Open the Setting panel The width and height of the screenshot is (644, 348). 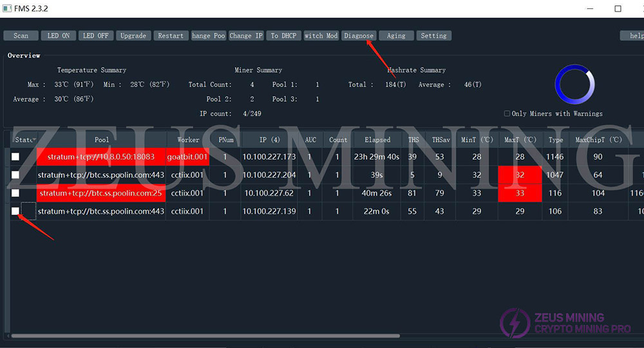[x=433, y=35]
